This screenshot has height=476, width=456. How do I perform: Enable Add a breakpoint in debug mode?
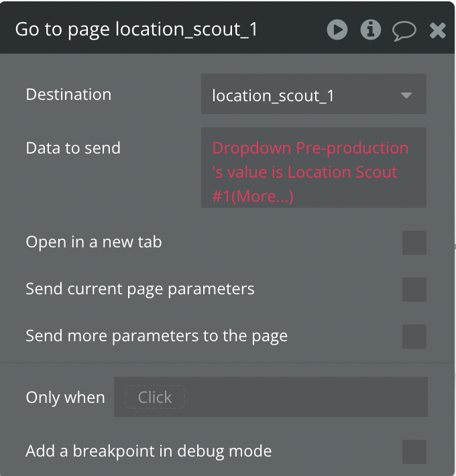click(414, 452)
